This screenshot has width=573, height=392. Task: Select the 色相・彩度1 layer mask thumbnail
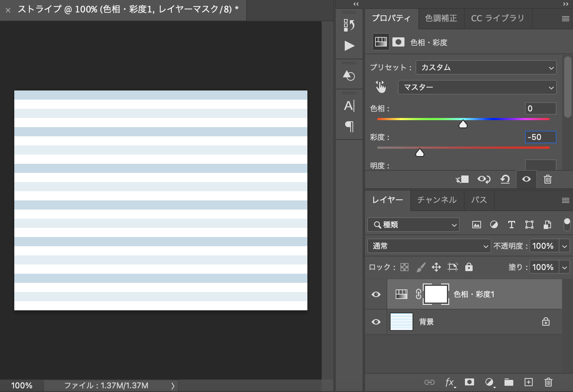[436, 294]
